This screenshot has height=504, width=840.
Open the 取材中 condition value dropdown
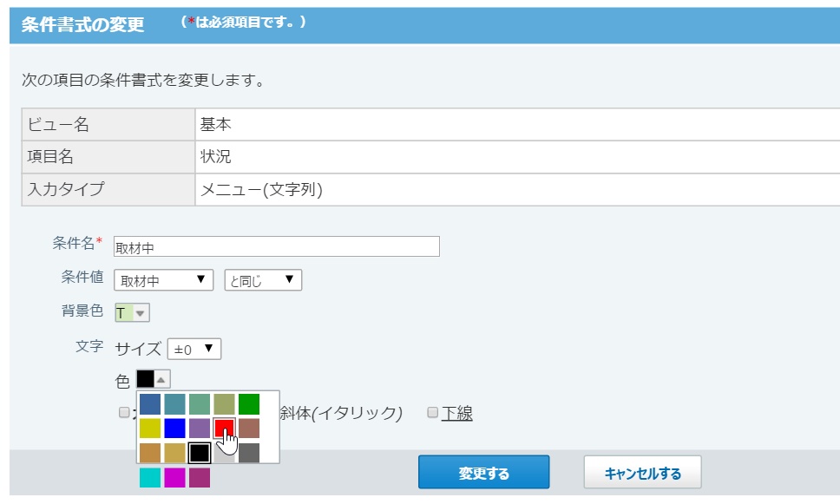163,280
